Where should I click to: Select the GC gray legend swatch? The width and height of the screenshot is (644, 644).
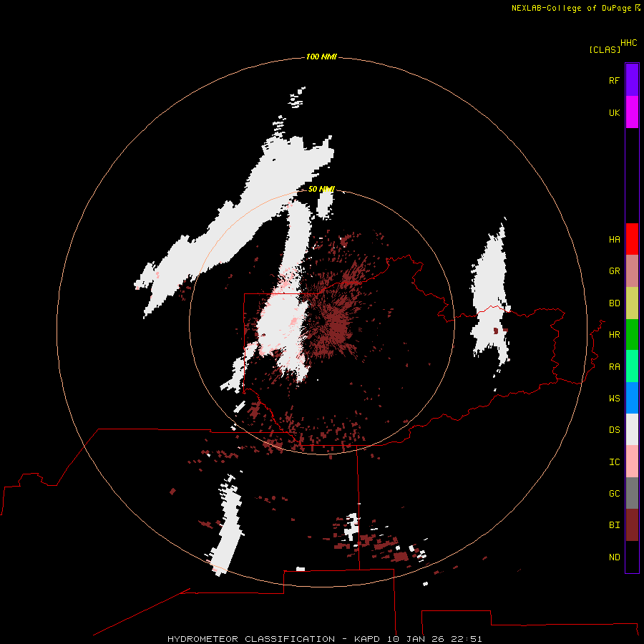tap(632, 493)
